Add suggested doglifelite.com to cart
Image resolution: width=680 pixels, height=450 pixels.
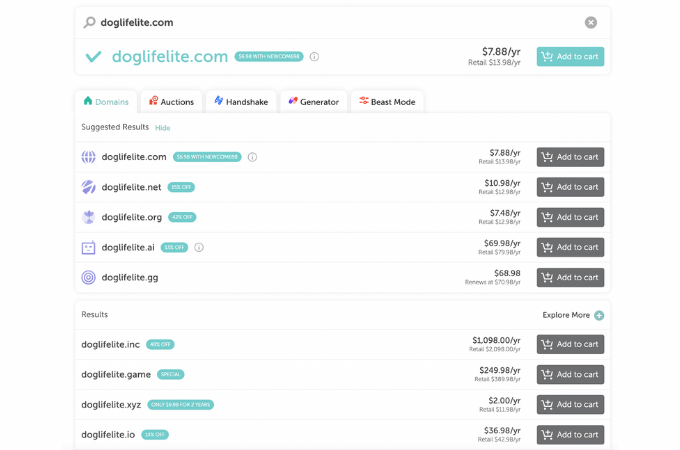[570, 157]
